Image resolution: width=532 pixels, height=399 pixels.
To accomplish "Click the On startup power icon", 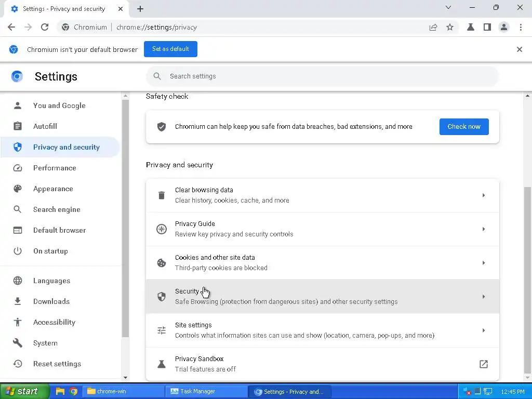I will click(x=17, y=251).
